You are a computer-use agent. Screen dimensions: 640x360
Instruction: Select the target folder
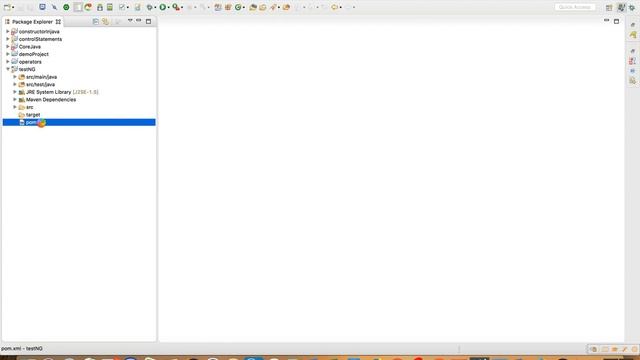click(x=33, y=115)
